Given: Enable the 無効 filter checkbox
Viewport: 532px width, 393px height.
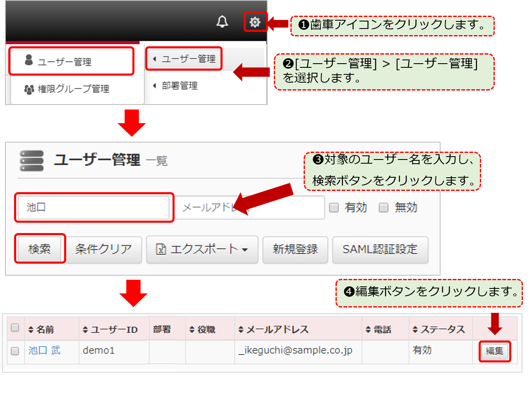Looking at the screenshot, I should [384, 208].
